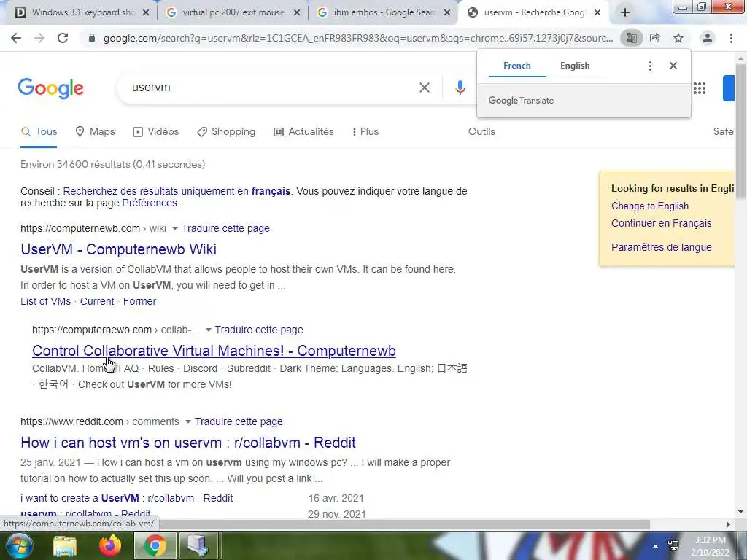Click the network icon in system tray
Image resolution: width=747 pixels, height=560 pixels.
[673, 545]
